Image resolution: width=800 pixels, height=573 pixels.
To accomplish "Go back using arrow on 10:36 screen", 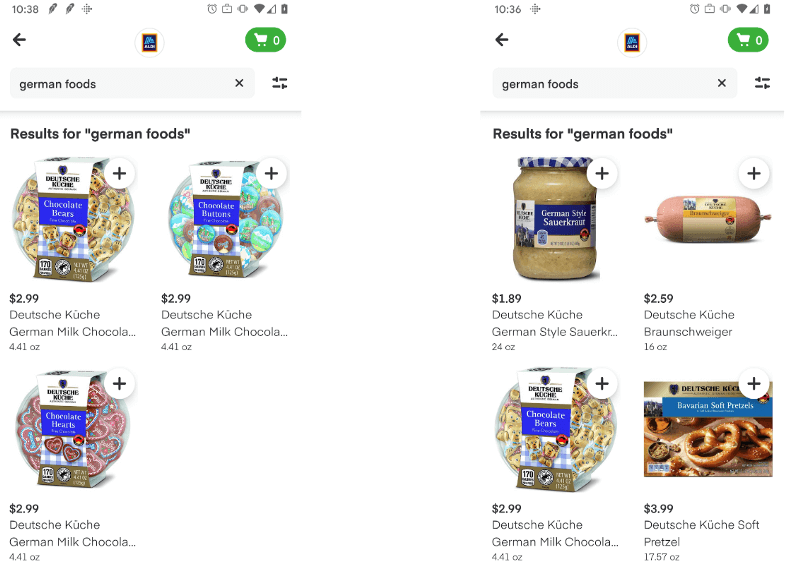I will (x=502, y=40).
